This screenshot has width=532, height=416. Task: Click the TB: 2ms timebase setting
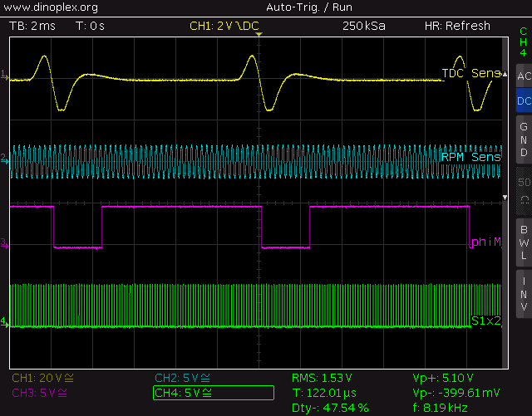tap(33, 26)
